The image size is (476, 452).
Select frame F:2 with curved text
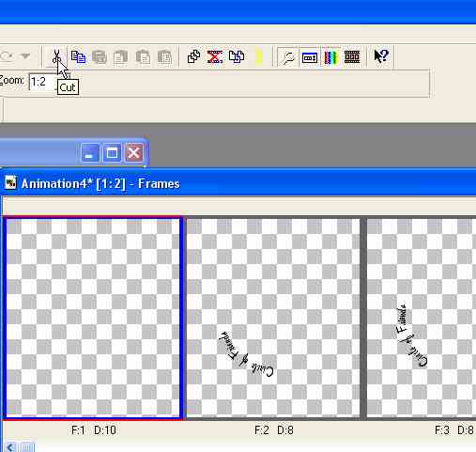pos(273,318)
